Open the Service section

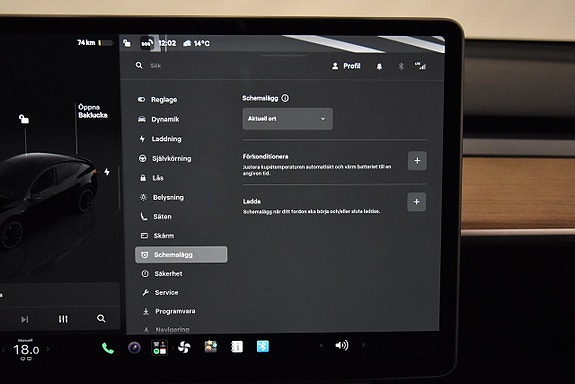coord(161,292)
